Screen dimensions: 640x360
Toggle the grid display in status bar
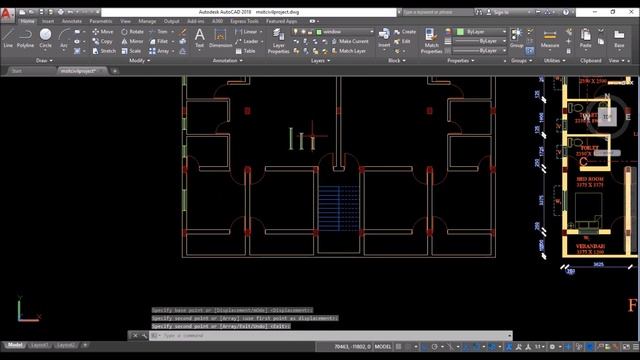399,347
